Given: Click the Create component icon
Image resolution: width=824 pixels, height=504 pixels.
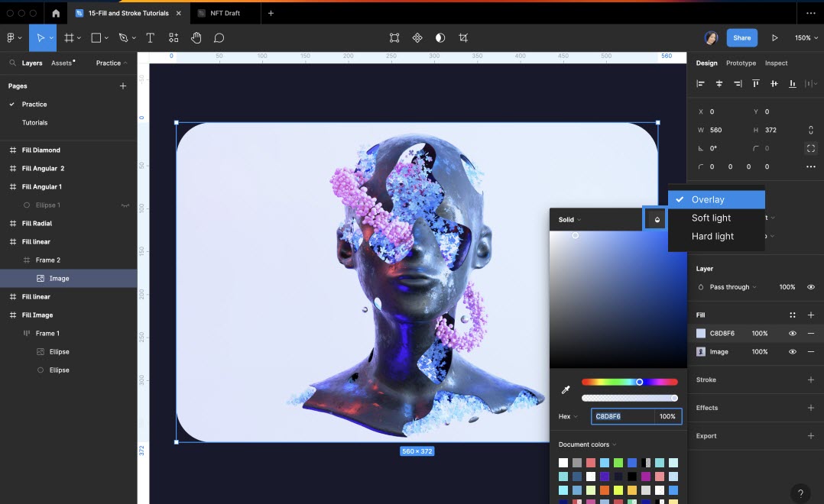Looking at the screenshot, I should pos(417,38).
